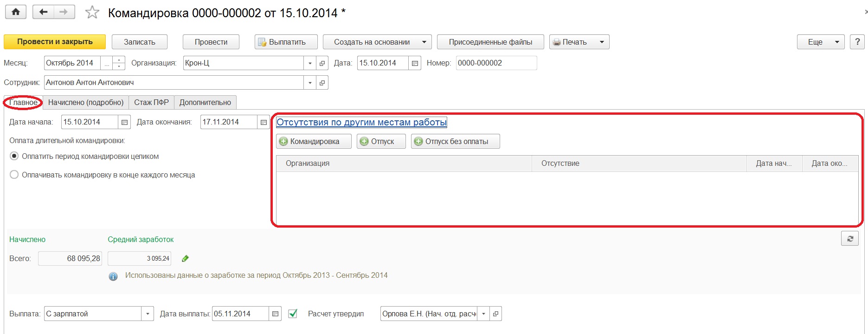Open calendar for the Дата field

(415, 63)
